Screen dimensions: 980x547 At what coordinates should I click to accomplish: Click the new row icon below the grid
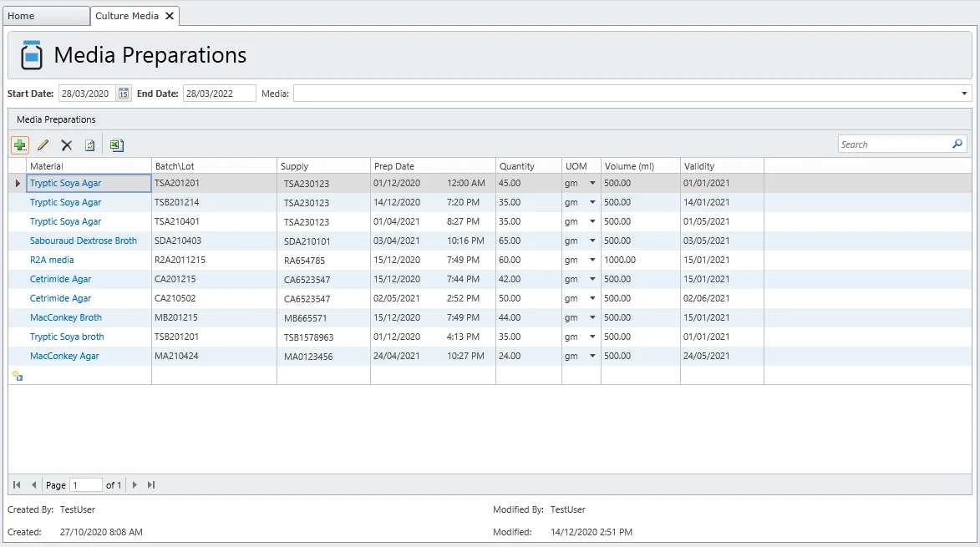pos(18,376)
